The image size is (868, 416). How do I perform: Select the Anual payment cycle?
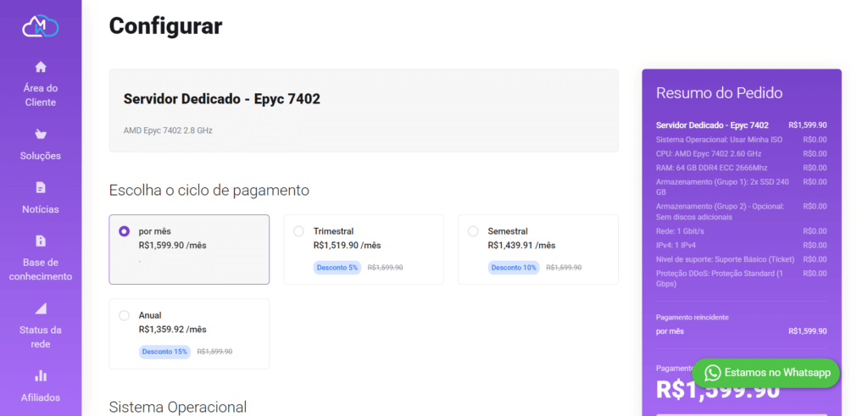[189, 334]
